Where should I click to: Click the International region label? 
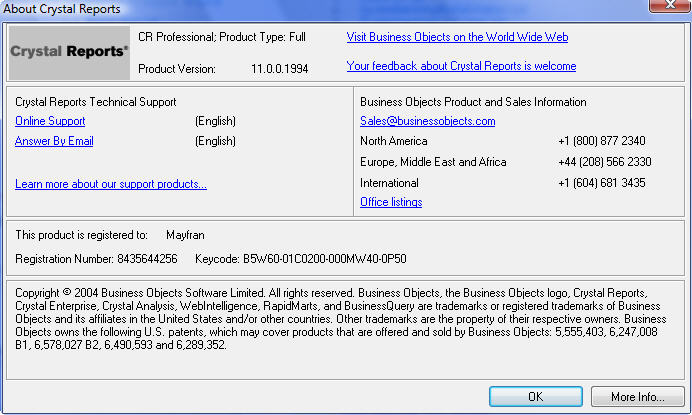click(389, 183)
